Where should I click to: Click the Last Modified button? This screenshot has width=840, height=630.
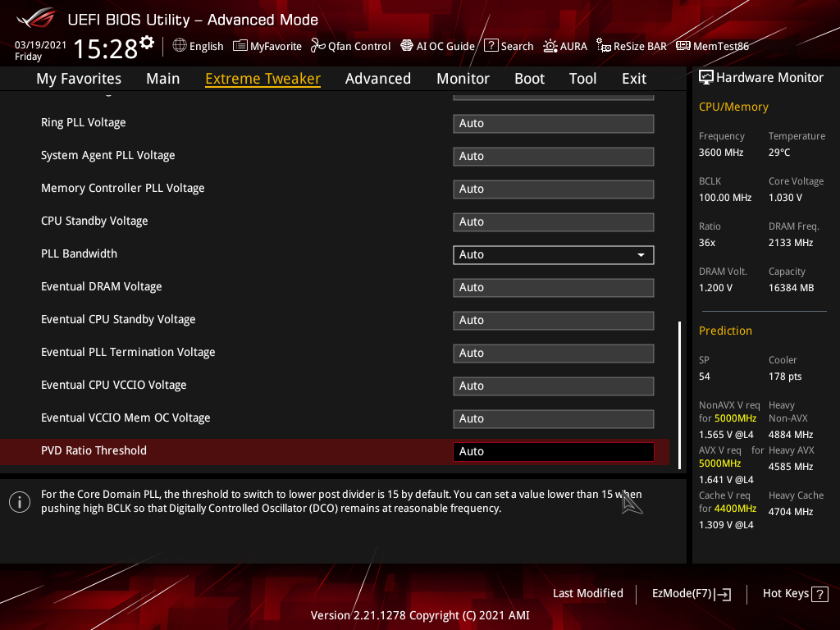click(x=587, y=594)
